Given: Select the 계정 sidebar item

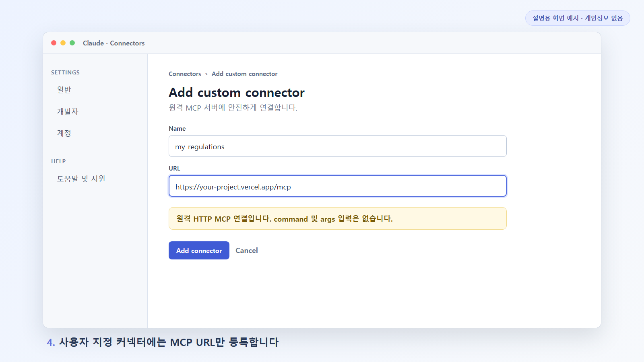Looking at the screenshot, I should pyautogui.click(x=64, y=133).
